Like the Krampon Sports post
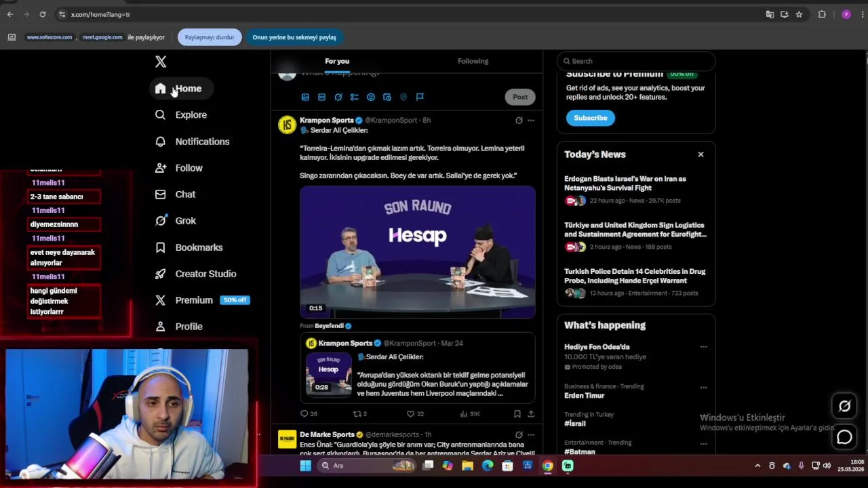This screenshot has height=488, width=868. point(414,413)
